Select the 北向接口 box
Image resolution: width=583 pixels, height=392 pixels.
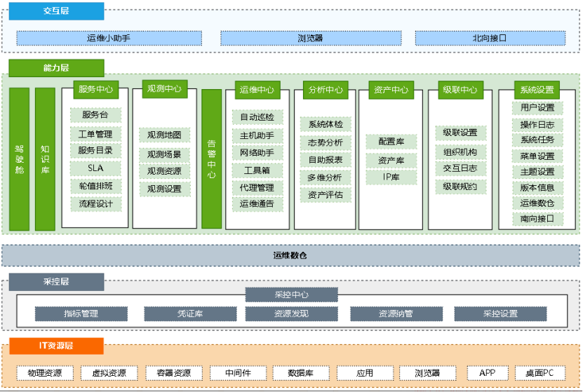coord(489,38)
